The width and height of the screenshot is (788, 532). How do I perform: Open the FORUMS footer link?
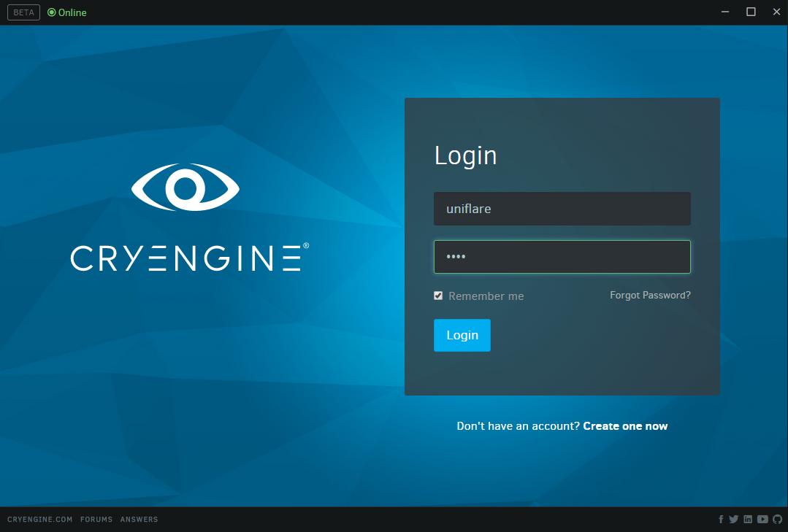coord(96,520)
